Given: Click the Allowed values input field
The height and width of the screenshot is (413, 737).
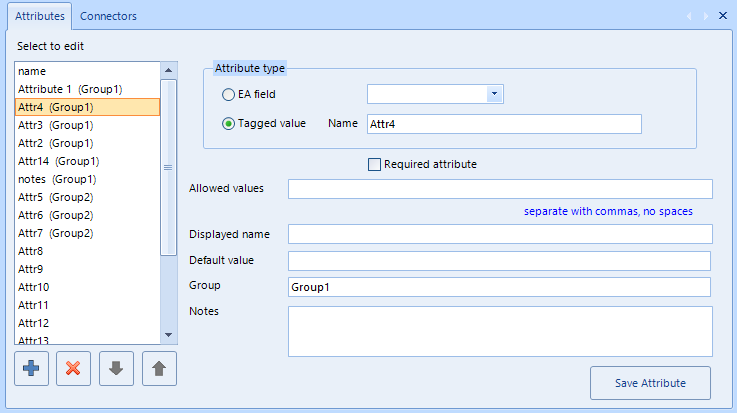Looking at the screenshot, I should click(500, 189).
